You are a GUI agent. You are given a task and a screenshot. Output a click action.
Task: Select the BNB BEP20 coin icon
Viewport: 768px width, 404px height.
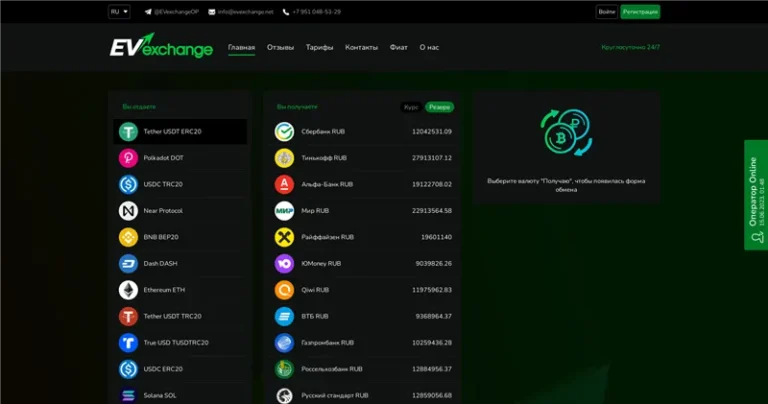tap(128, 237)
